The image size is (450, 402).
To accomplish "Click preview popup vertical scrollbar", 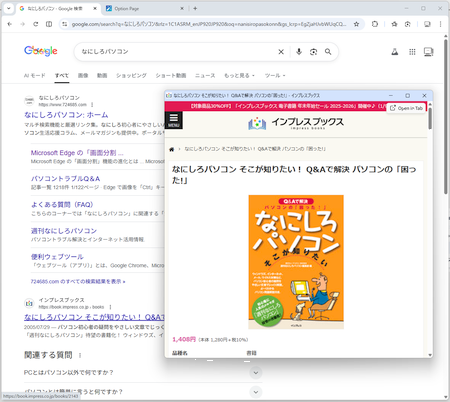I will pyautogui.click(x=430, y=119).
